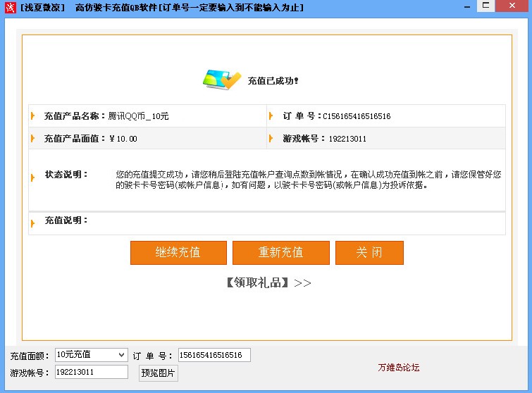Click the 预览图片 button
The height and width of the screenshot is (393, 532).
point(158,373)
